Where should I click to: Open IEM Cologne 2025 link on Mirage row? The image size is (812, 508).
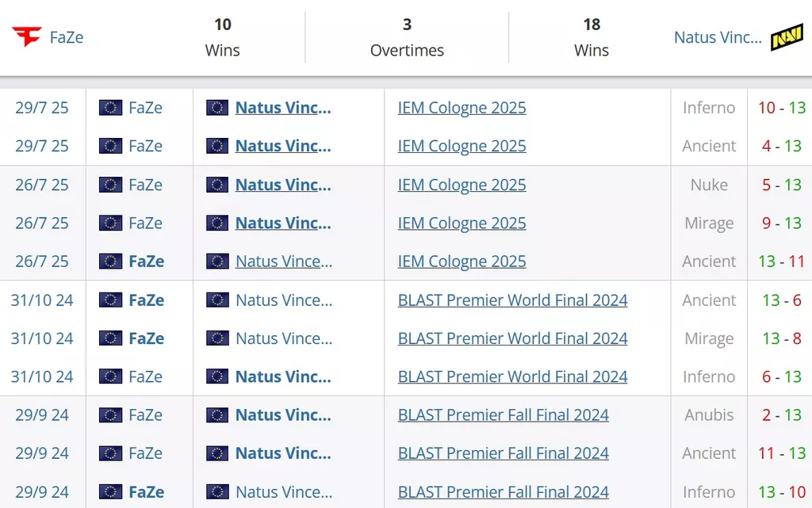pyautogui.click(x=462, y=223)
